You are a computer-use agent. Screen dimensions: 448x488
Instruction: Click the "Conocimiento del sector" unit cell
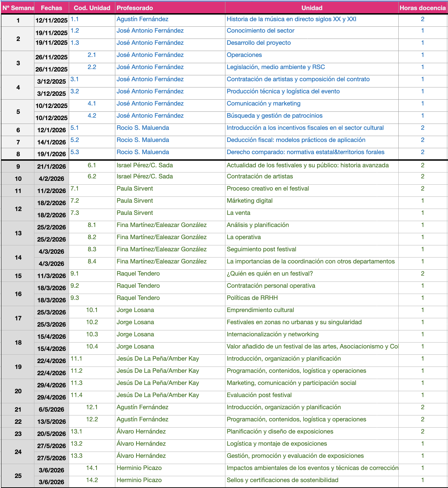260,31
